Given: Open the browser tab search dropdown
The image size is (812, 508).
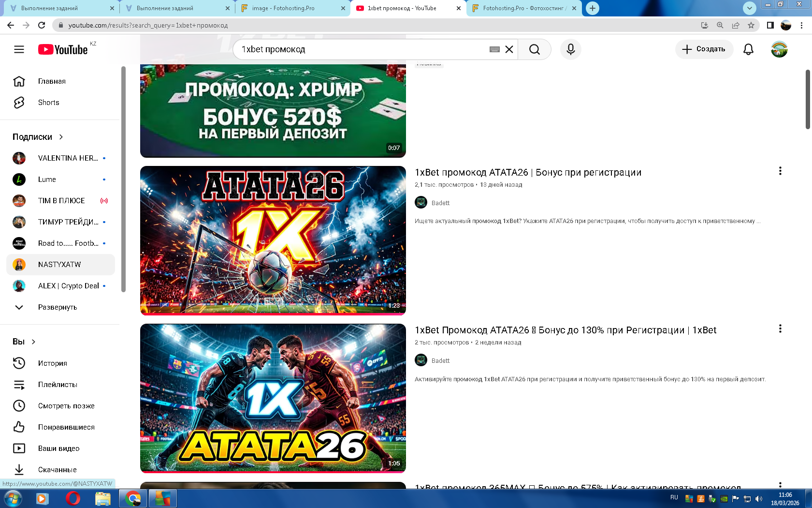Looking at the screenshot, I should (749, 8).
